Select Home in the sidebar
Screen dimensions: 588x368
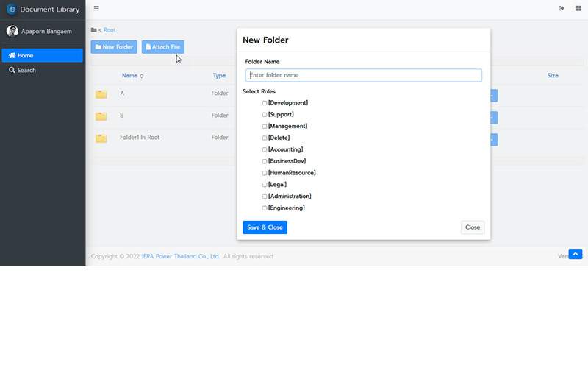pos(42,55)
